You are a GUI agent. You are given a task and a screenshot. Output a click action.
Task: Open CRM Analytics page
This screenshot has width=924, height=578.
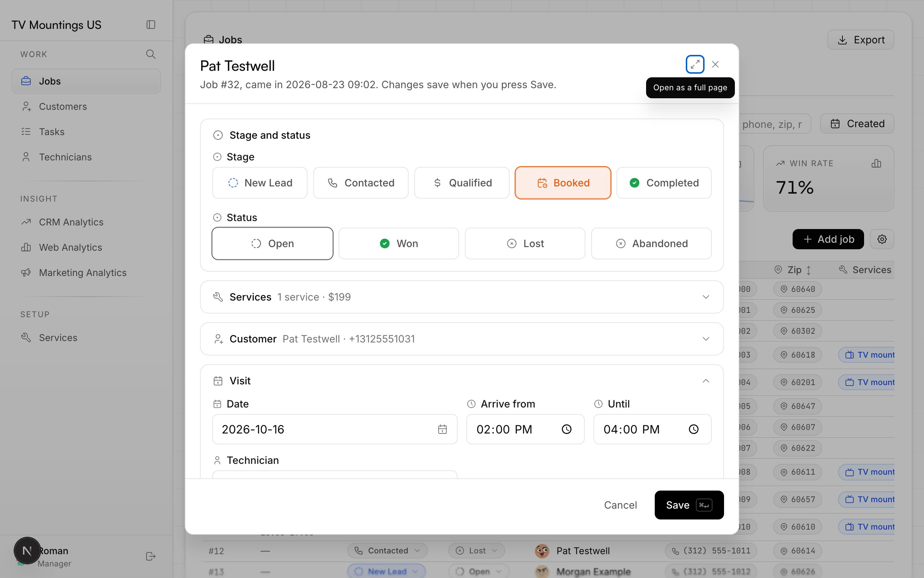pos(86,222)
